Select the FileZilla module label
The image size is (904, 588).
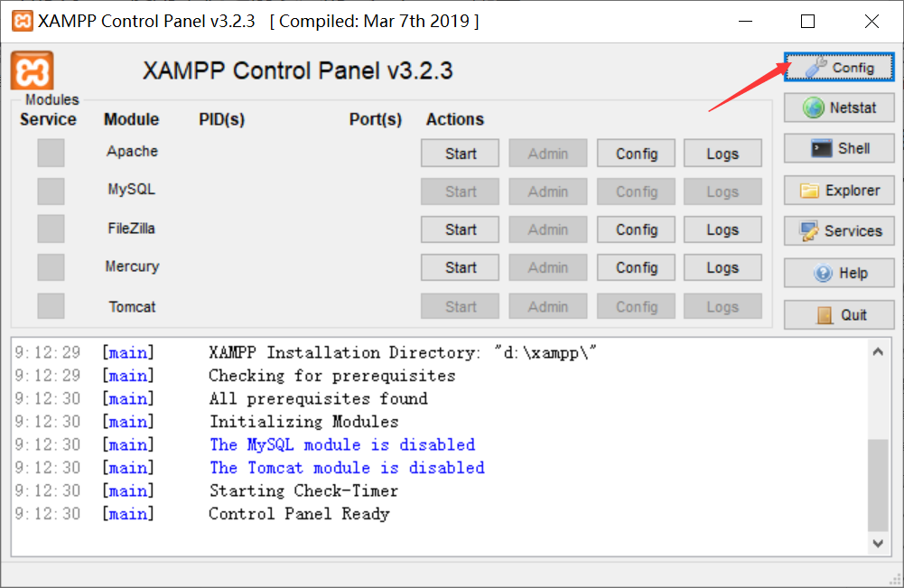(132, 229)
